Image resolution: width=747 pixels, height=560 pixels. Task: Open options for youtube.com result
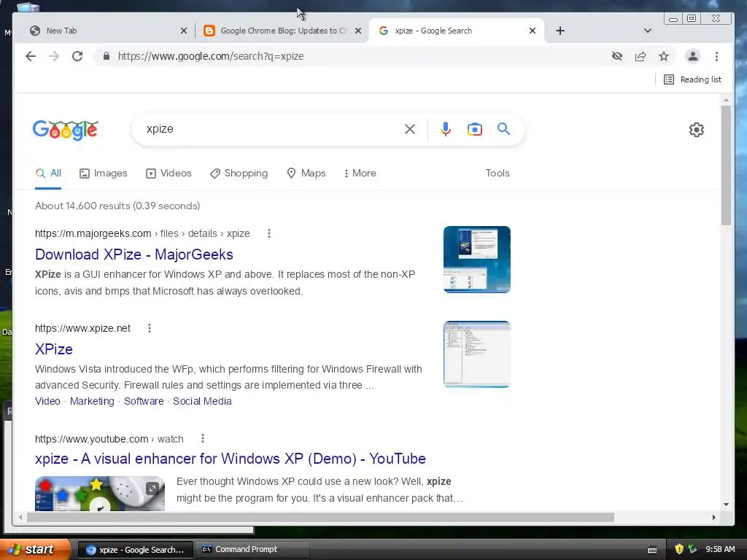pyautogui.click(x=203, y=438)
